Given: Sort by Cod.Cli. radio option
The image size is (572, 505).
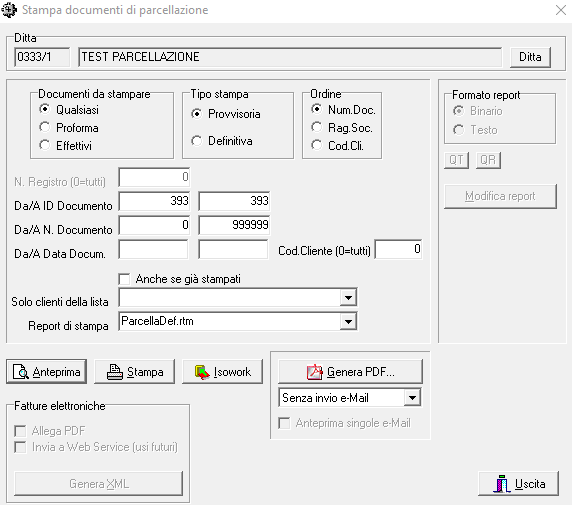Looking at the screenshot, I should (316, 145).
